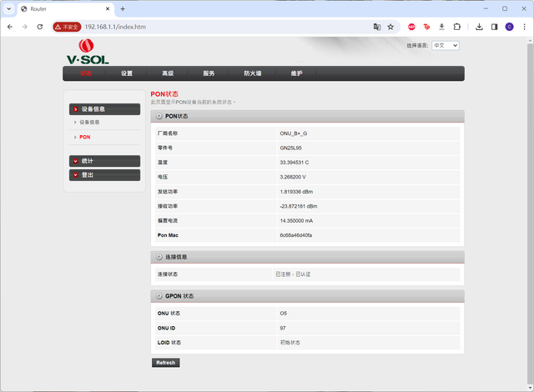534x392 pixels.
Task: Click the red Tp extension icon
Action: coord(426,27)
